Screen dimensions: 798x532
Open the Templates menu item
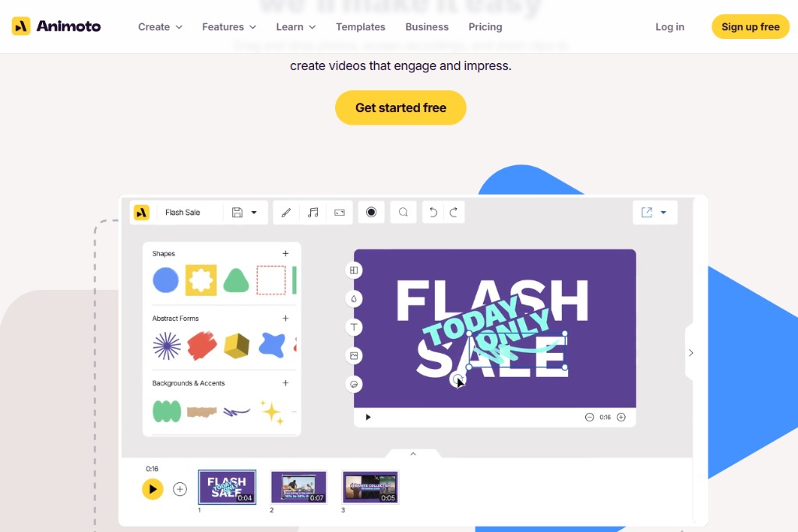pos(360,27)
